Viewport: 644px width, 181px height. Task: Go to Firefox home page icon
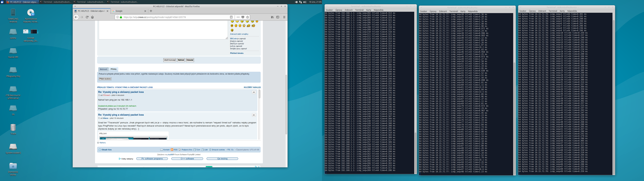pyautogui.click(x=93, y=17)
